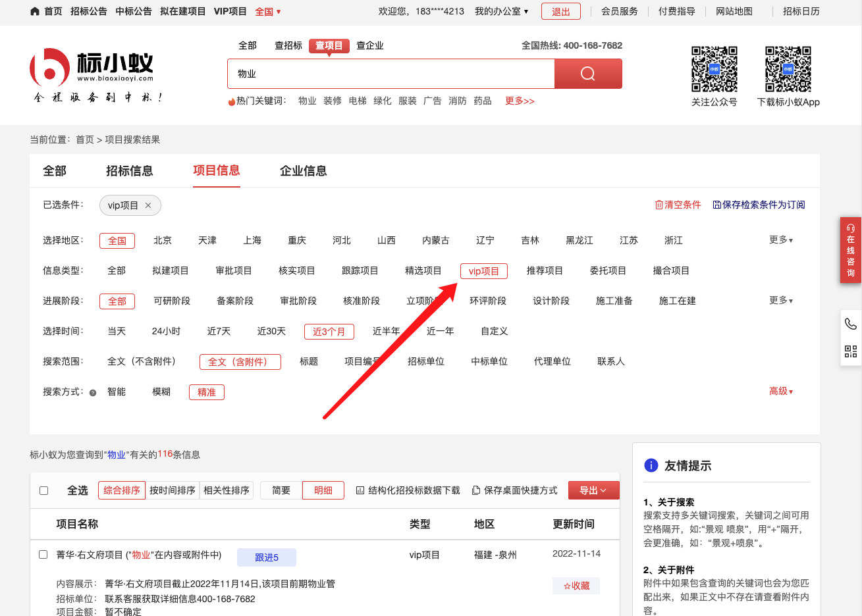The width and height of the screenshot is (862, 616).
Task: Open the QR code icon on right sidebar
Action: (851, 351)
